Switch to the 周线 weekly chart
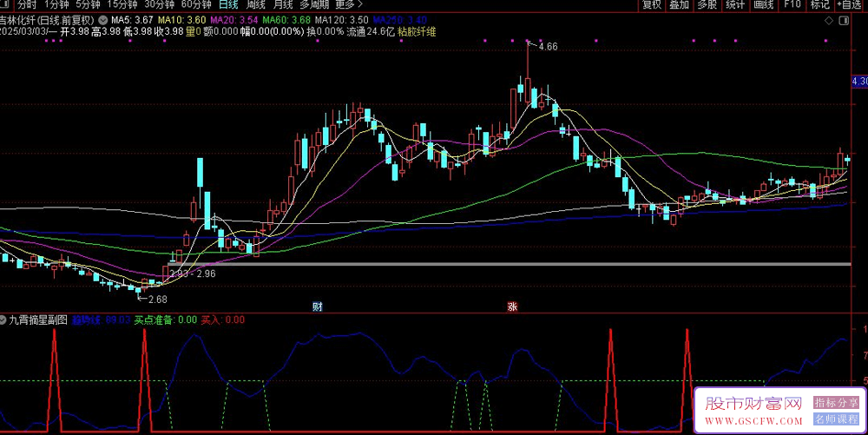 coord(256,4)
